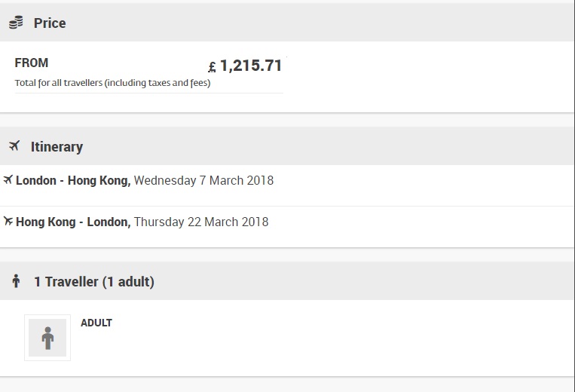Click the pound currency symbol

(212, 67)
